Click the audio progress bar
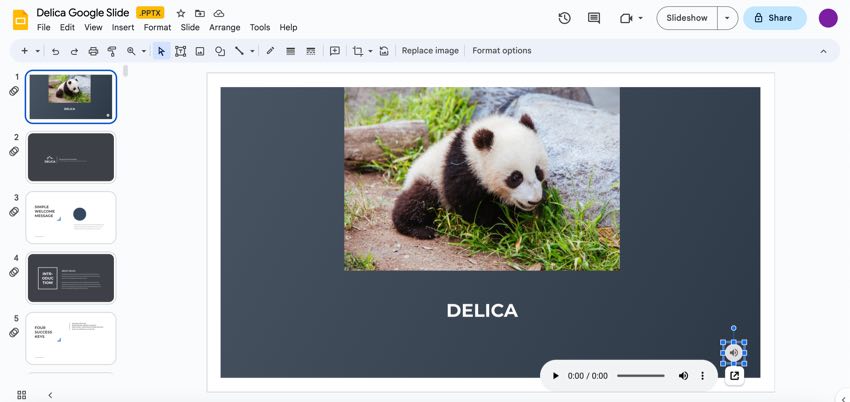 point(641,375)
